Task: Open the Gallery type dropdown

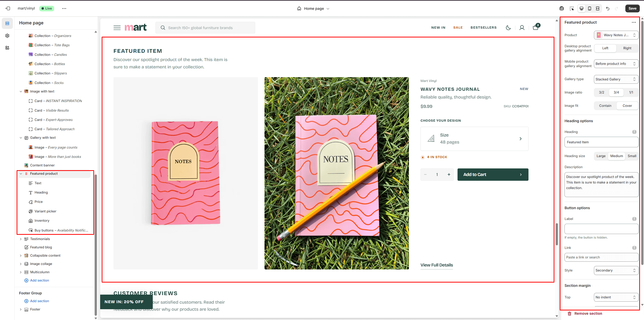Action: [616, 79]
